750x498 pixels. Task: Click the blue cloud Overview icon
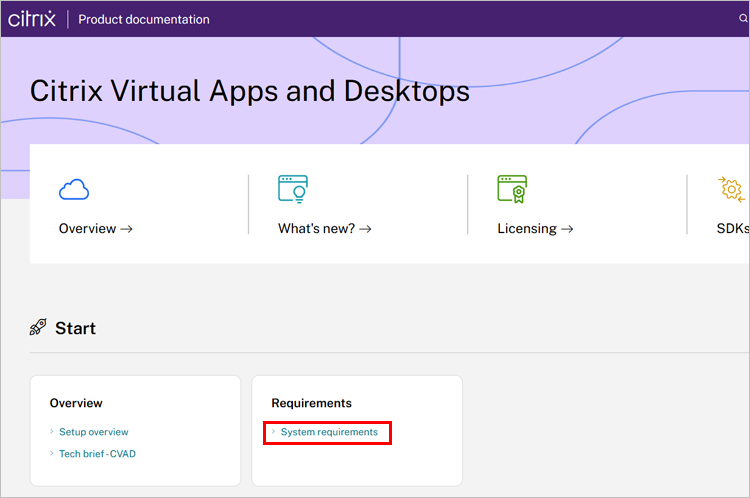(x=74, y=189)
